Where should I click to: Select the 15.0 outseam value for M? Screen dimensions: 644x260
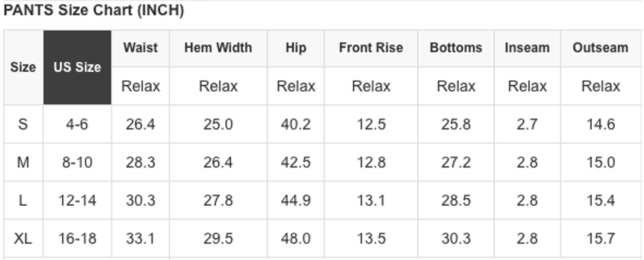[x=601, y=162]
